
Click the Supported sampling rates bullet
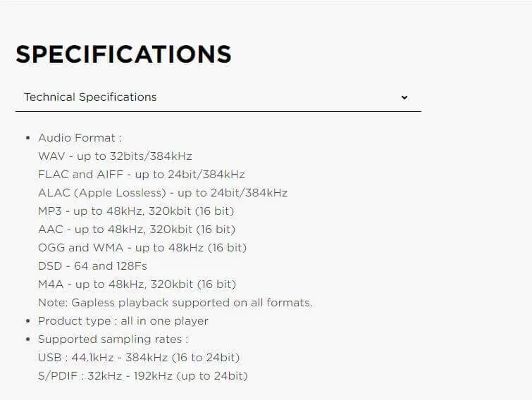[113, 339]
